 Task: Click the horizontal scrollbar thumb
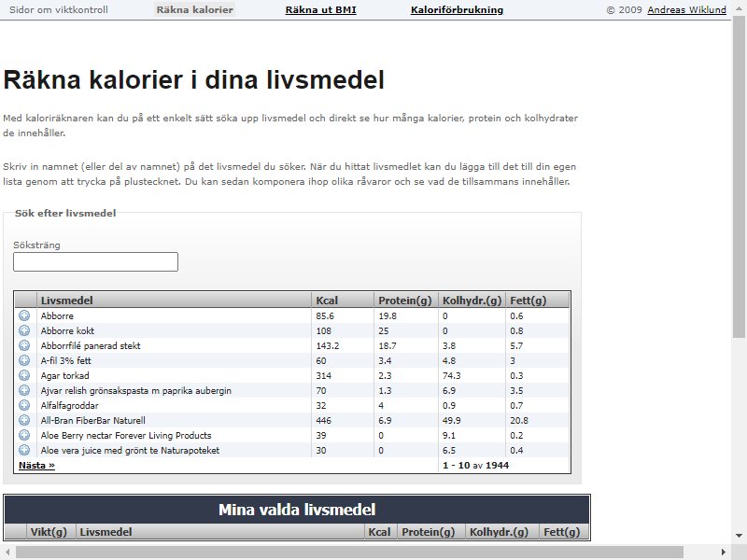(349, 553)
